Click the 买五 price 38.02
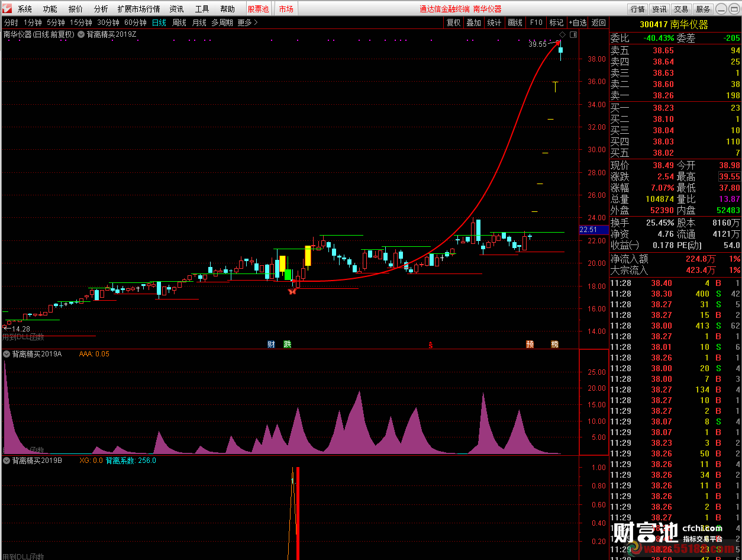 pos(663,153)
